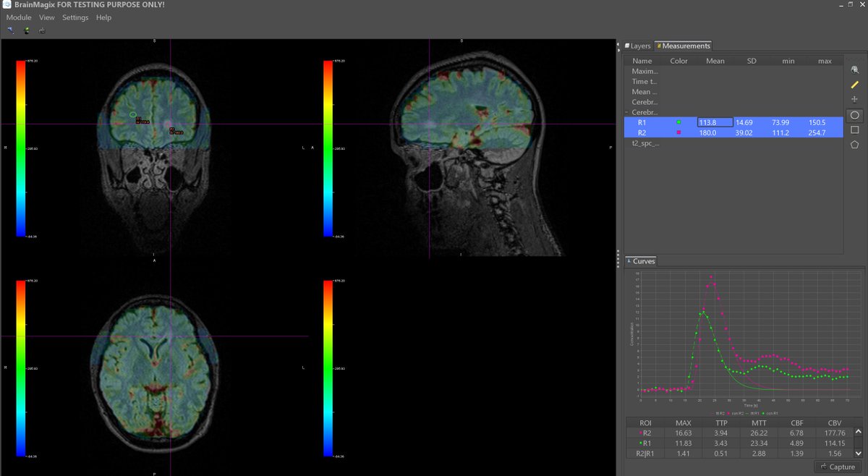
Task: Select the polygon ROI tool
Action: pyautogui.click(x=855, y=145)
